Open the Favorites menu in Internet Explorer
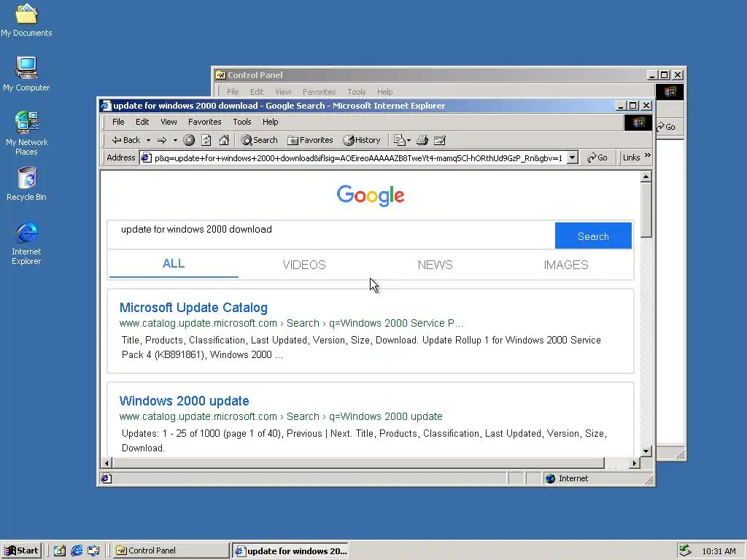 coord(205,122)
